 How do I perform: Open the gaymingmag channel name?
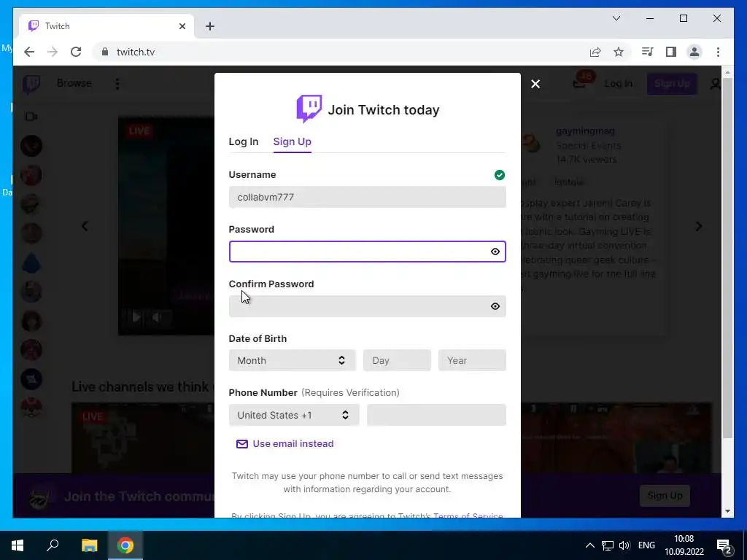tap(585, 131)
